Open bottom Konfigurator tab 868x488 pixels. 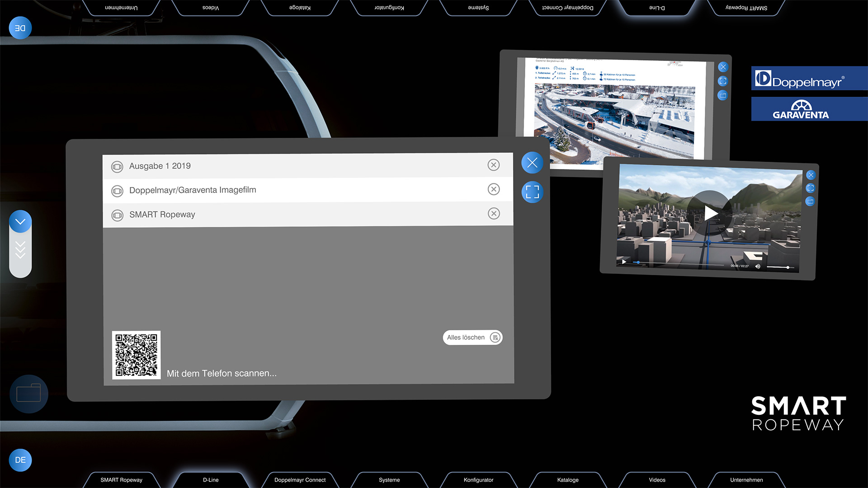(478, 480)
